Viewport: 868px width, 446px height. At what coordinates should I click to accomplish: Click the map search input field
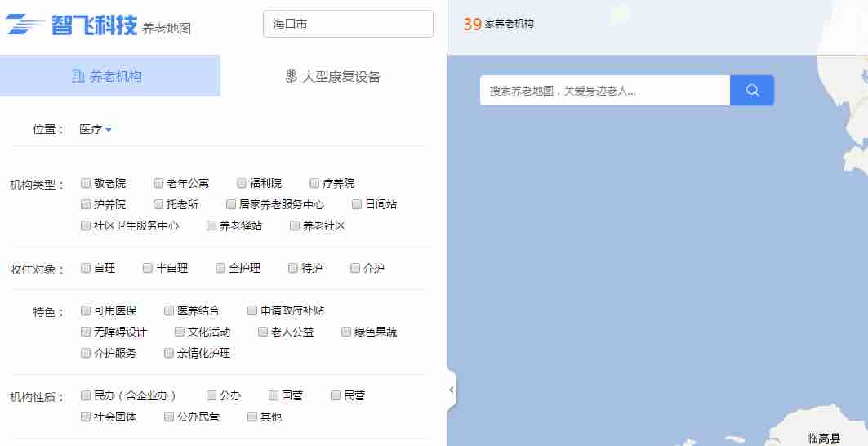coord(604,91)
